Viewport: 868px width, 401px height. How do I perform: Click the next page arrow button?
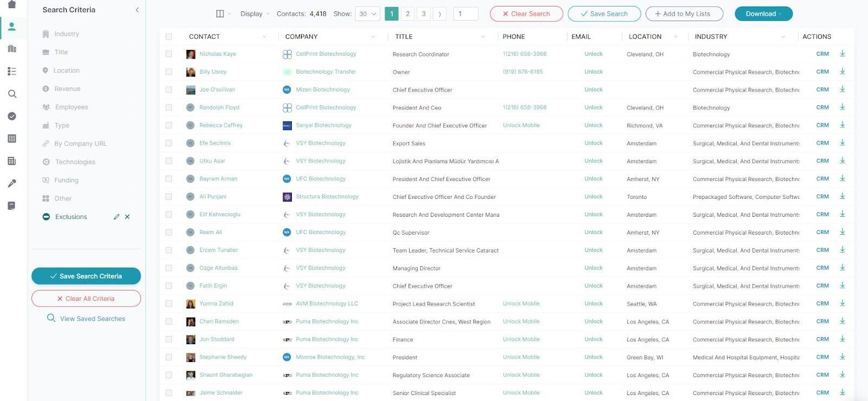[x=440, y=14]
